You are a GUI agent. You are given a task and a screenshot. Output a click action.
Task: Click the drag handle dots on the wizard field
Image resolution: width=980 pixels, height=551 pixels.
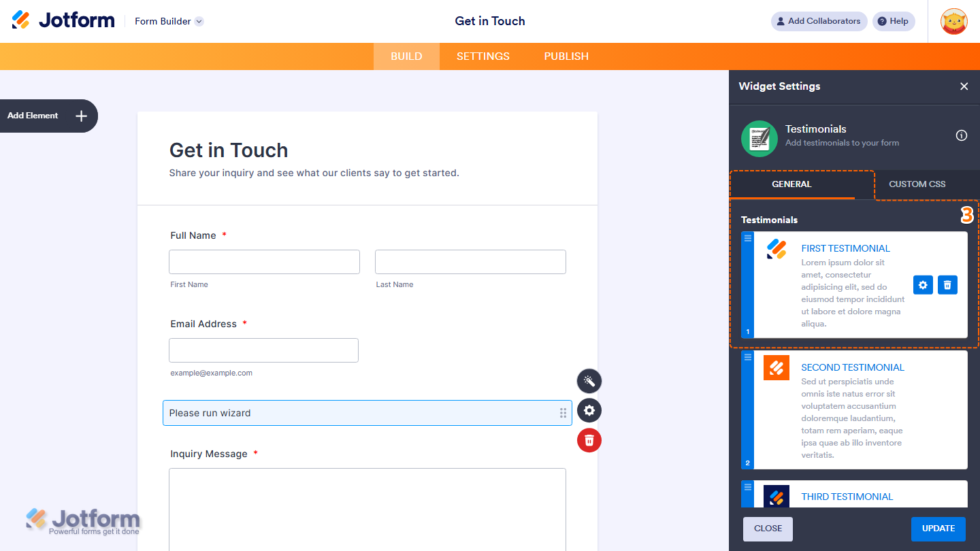563,413
